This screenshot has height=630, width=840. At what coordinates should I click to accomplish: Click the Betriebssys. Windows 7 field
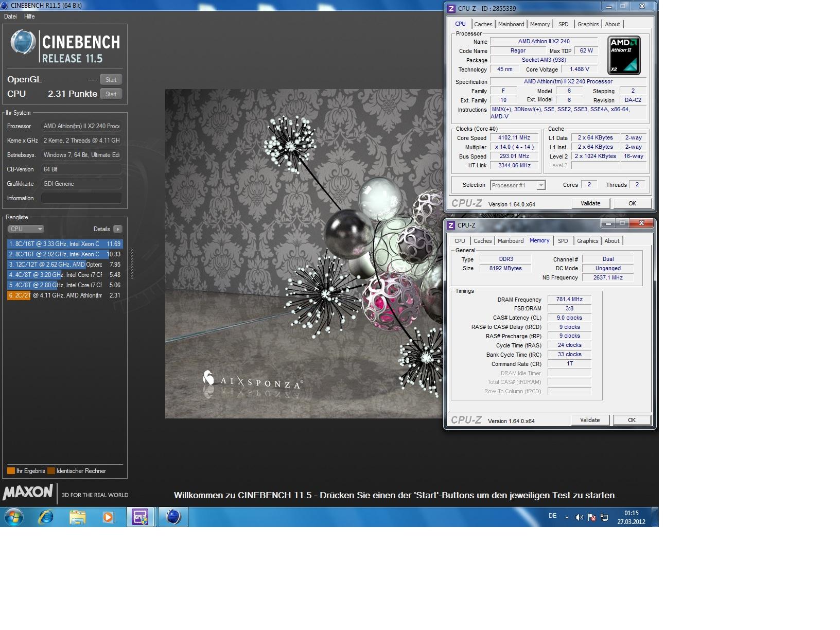[81, 155]
